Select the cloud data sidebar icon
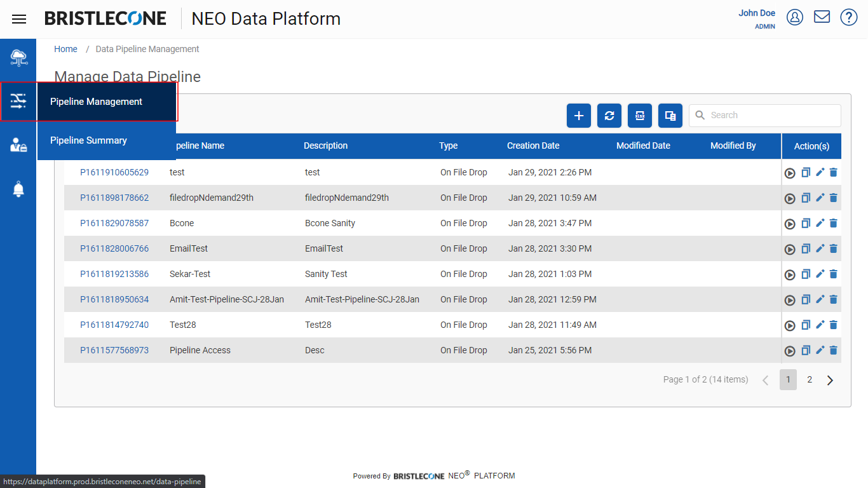Viewport: 868px width, 488px height. coord(18,58)
